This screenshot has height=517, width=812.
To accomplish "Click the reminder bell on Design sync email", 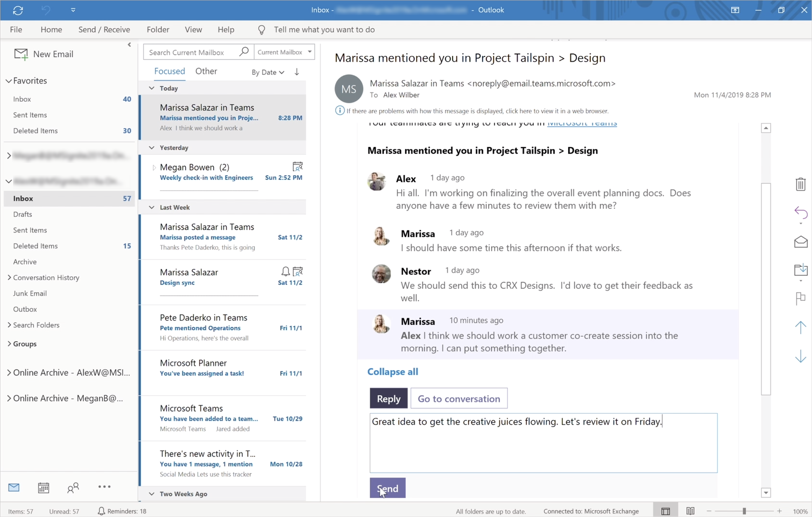I will pyautogui.click(x=285, y=271).
